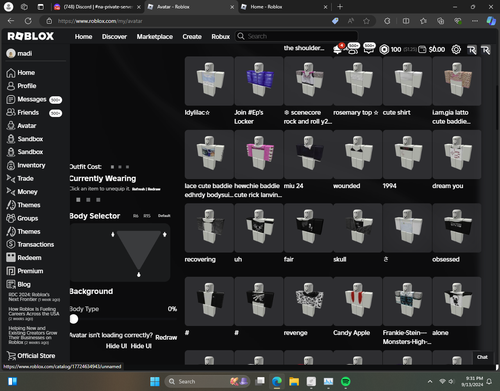Add page to browser favorites star
This screenshot has width=500, height=391.
(366, 21)
